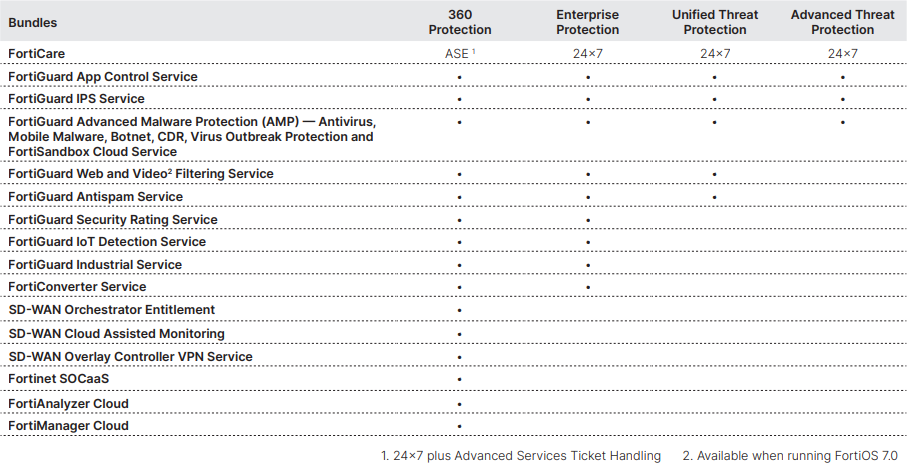Select FortiGuard Antispam Service row label
The image size is (908, 472).
pos(96,197)
